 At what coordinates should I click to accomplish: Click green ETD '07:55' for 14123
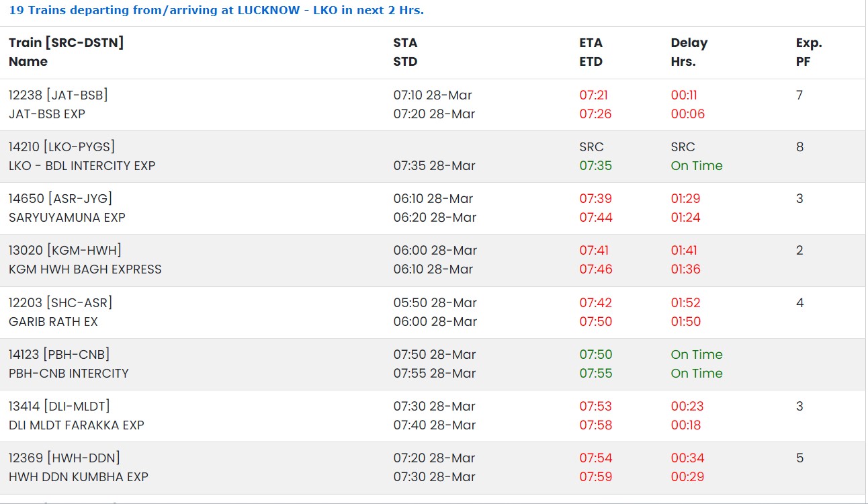596,374
